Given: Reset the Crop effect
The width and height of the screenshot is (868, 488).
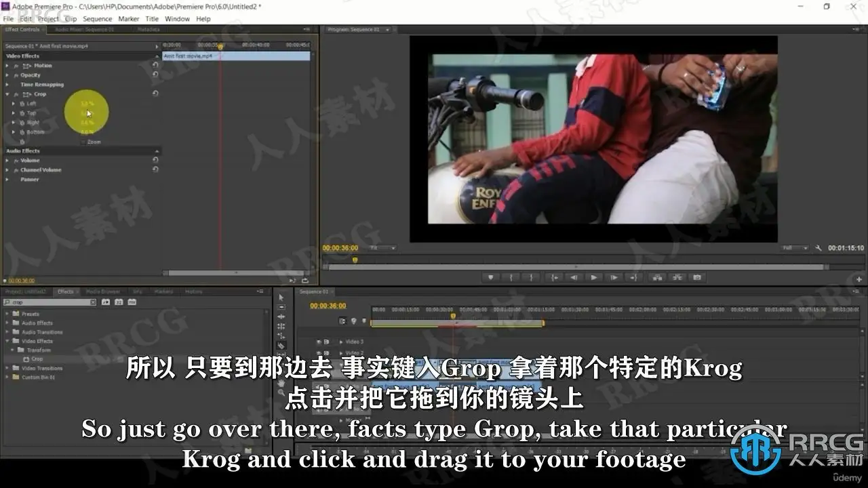Looking at the screenshot, I should (155, 94).
